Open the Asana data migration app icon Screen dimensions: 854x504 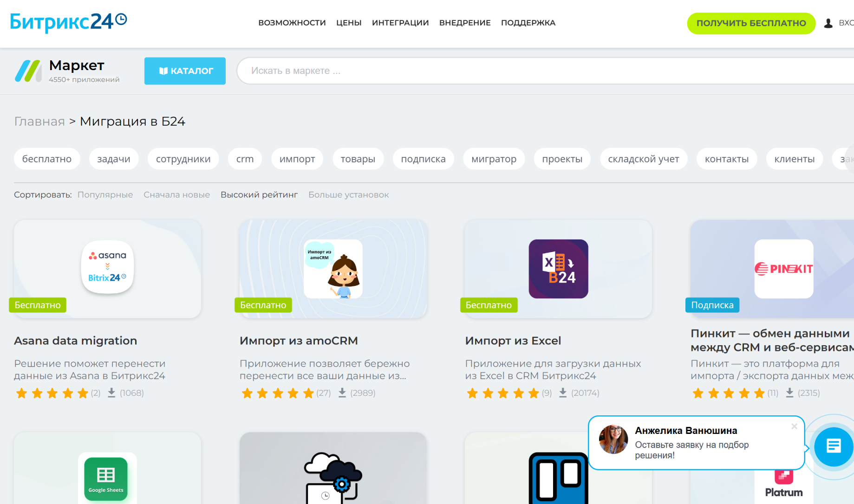(x=108, y=267)
